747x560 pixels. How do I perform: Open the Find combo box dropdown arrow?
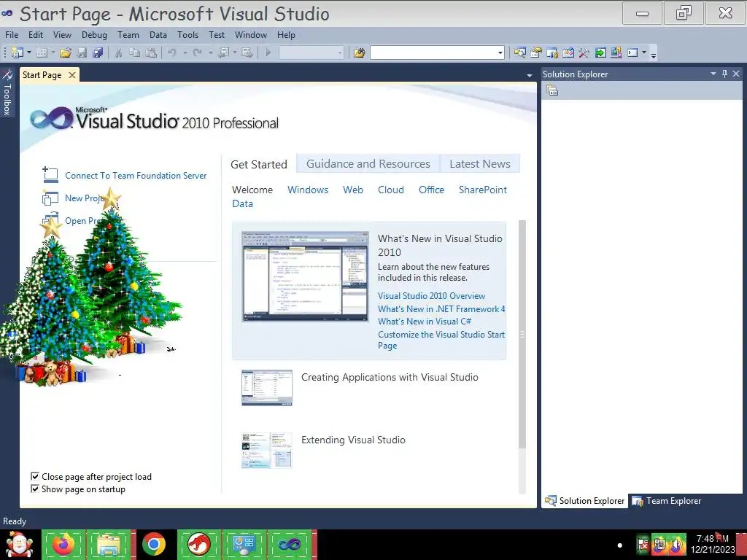(500, 52)
